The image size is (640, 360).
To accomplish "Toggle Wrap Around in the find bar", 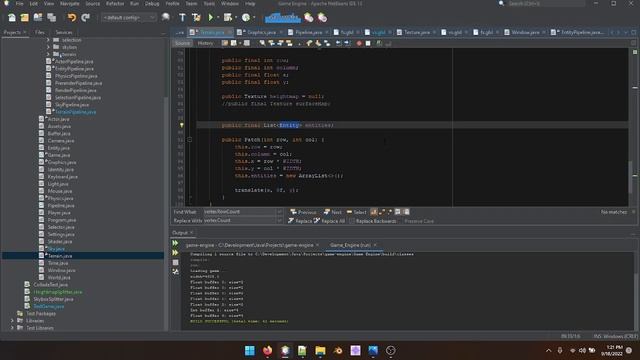I will [x=406, y=212].
